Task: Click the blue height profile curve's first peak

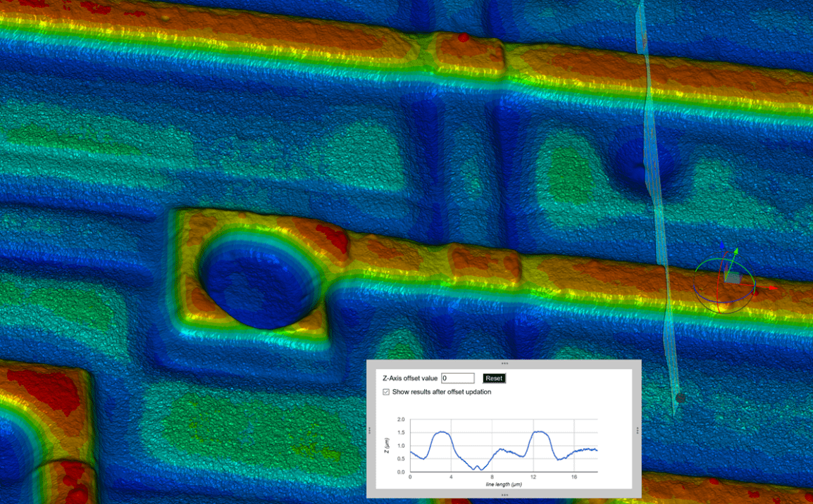Action: click(442, 431)
